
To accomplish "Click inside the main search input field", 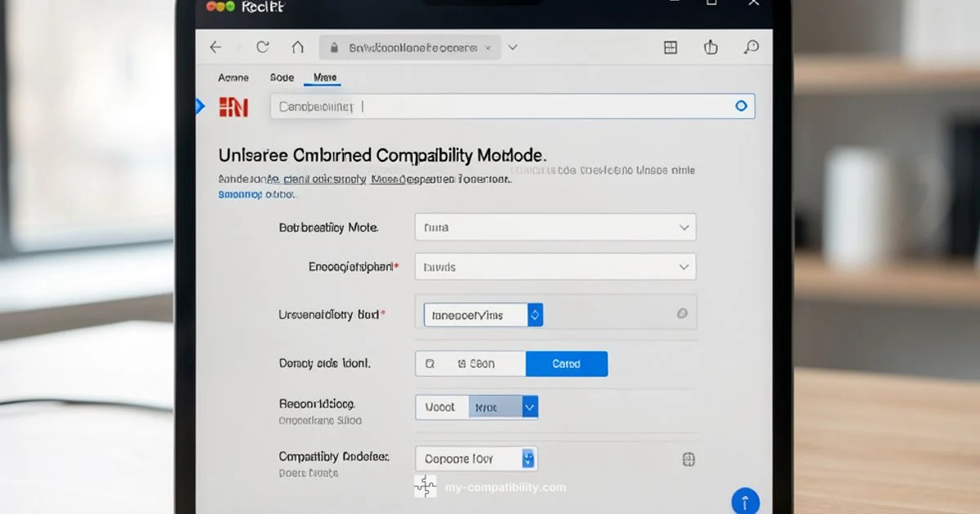I will (x=490, y=105).
